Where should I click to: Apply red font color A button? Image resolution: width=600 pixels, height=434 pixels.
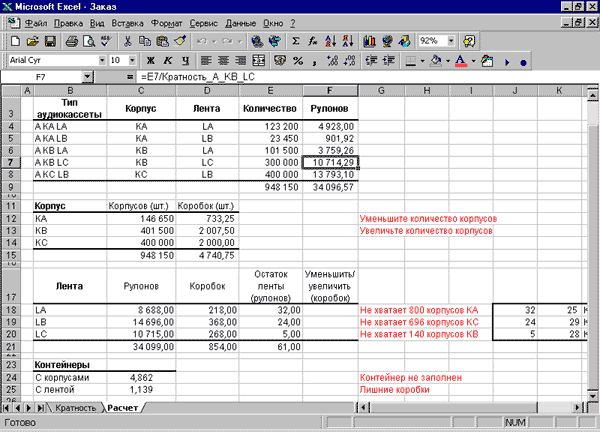tap(461, 60)
